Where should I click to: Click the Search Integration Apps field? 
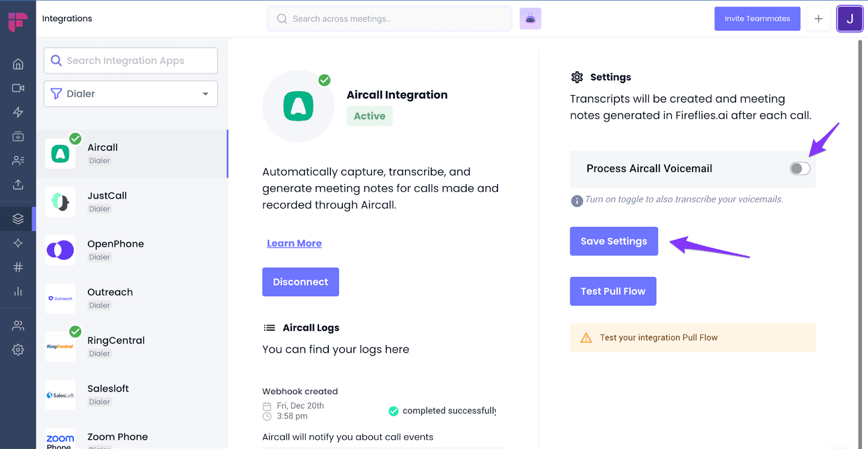coord(131,60)
